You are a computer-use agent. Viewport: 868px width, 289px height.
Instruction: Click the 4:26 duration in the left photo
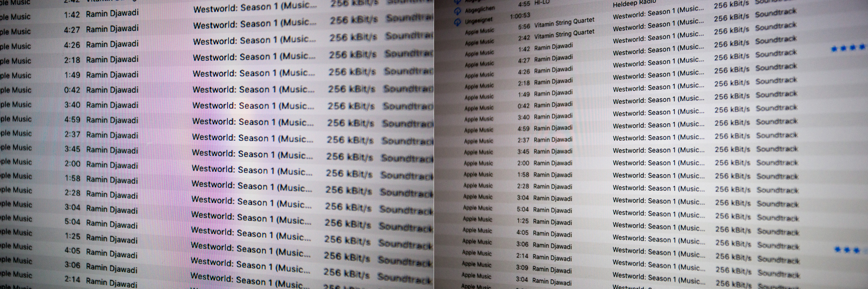72,45
